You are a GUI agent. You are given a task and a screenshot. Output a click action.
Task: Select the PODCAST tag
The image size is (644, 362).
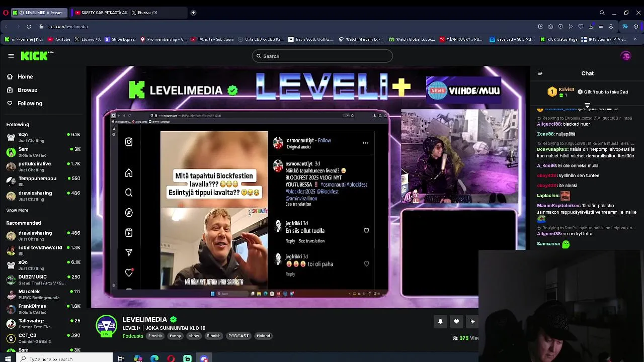click(x=238, y=336)
